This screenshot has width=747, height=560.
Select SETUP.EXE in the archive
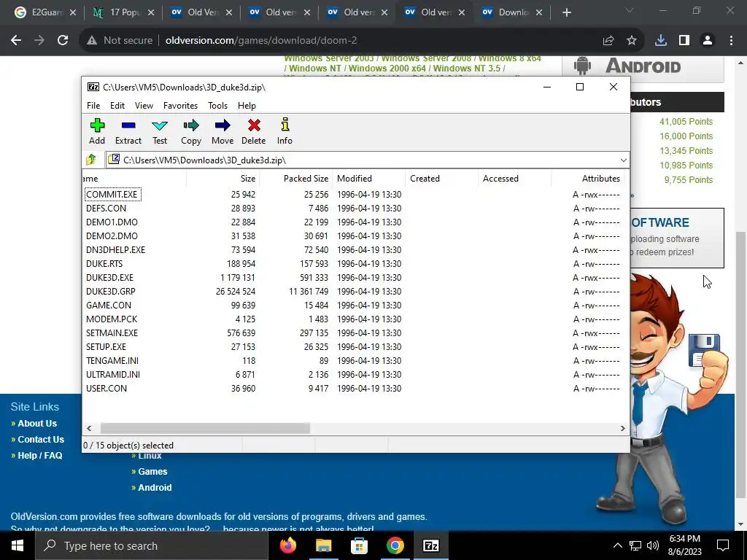(352, 346)
